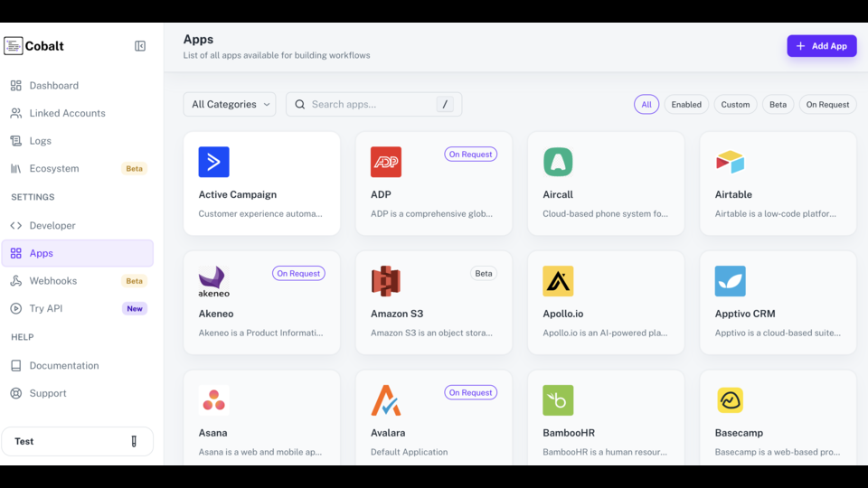Select the All filter pill

(x=646, y=104)
